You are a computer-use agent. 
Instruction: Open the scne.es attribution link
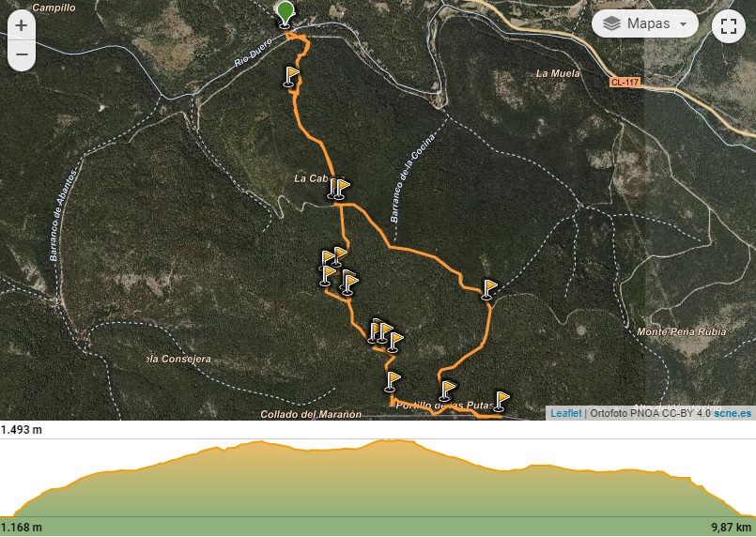pos(733,413)
